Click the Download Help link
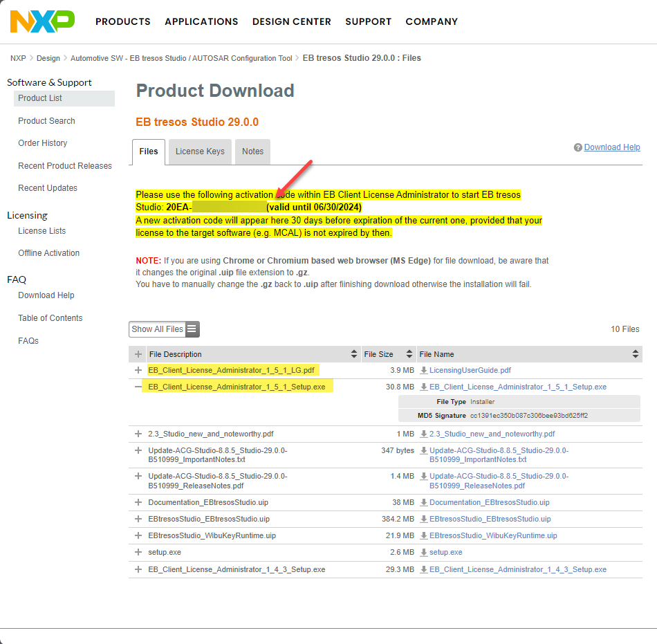Screen dimensions: 657x644 click(x=611, y=147)
